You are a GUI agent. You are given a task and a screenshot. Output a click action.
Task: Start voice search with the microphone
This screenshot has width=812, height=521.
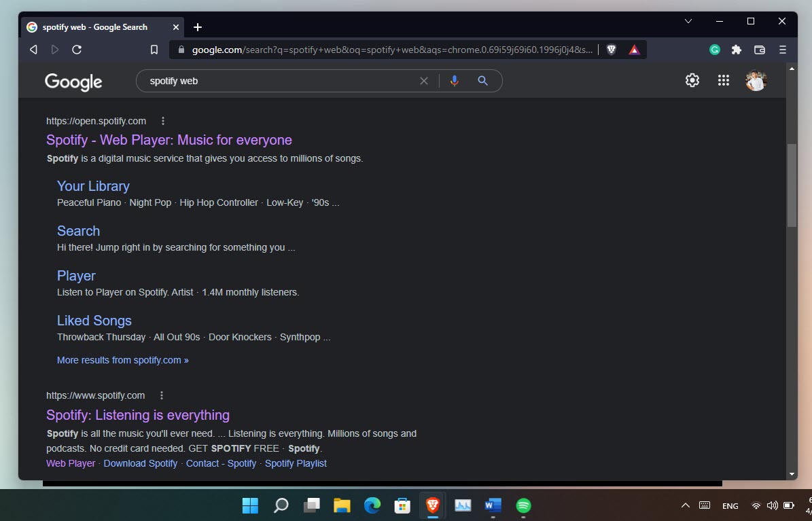454,81
